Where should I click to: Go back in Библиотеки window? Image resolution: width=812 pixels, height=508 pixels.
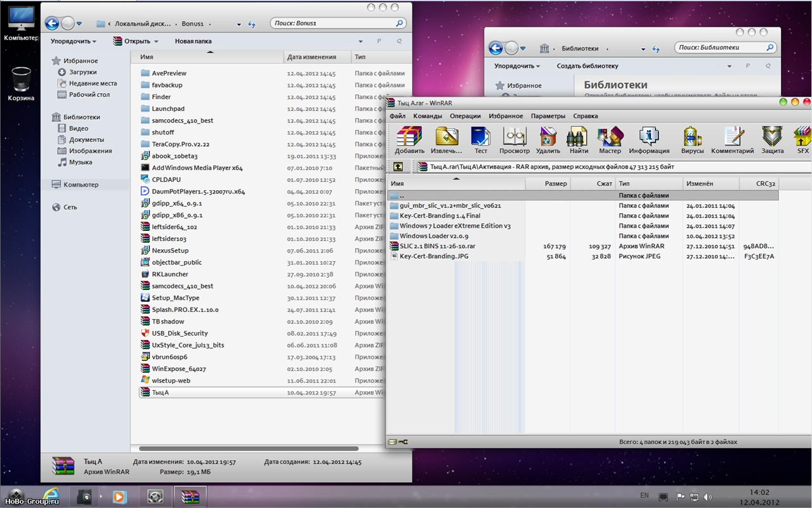tap(496, 48)
